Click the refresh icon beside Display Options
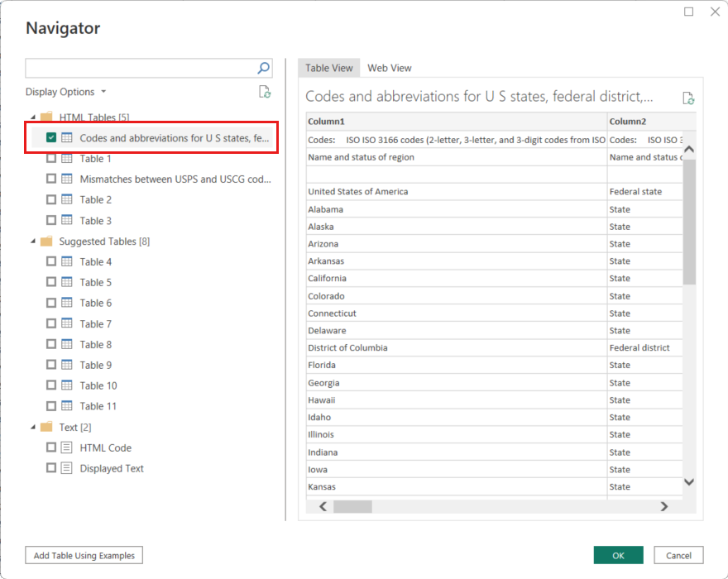Viewport: 728px width, 579px height. [265, 92]
